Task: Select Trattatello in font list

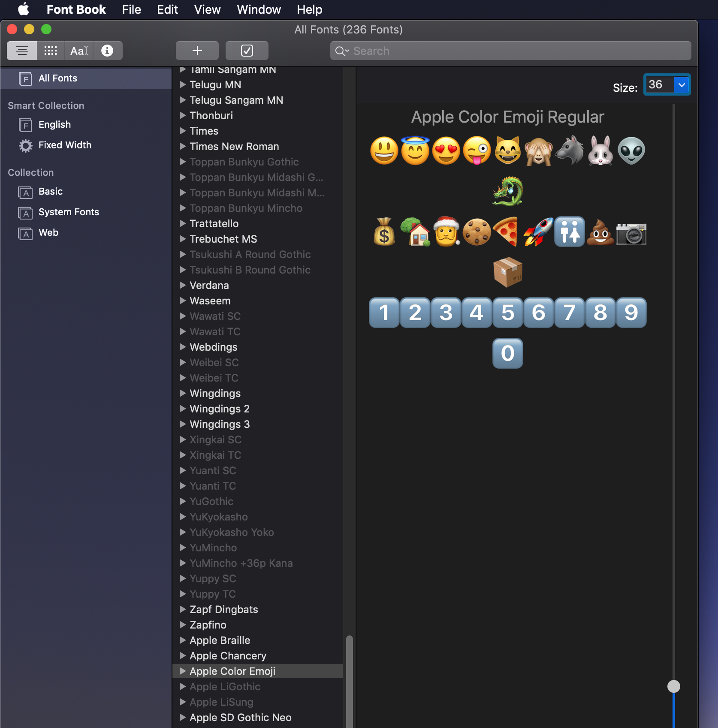Action: click(257, 223)
